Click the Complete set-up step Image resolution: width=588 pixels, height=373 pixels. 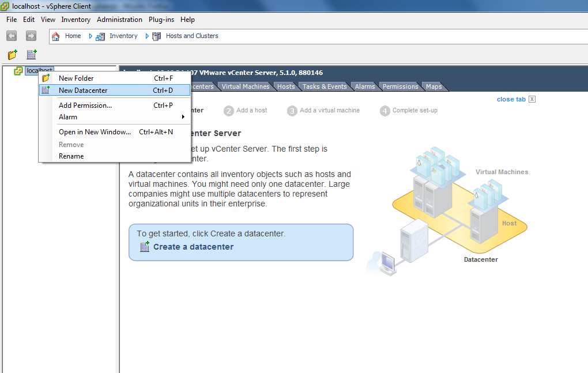(415, 110)
